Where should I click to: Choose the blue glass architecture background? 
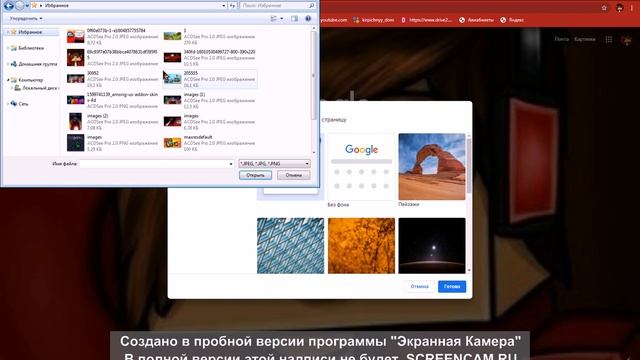click(x=291, y=245)
